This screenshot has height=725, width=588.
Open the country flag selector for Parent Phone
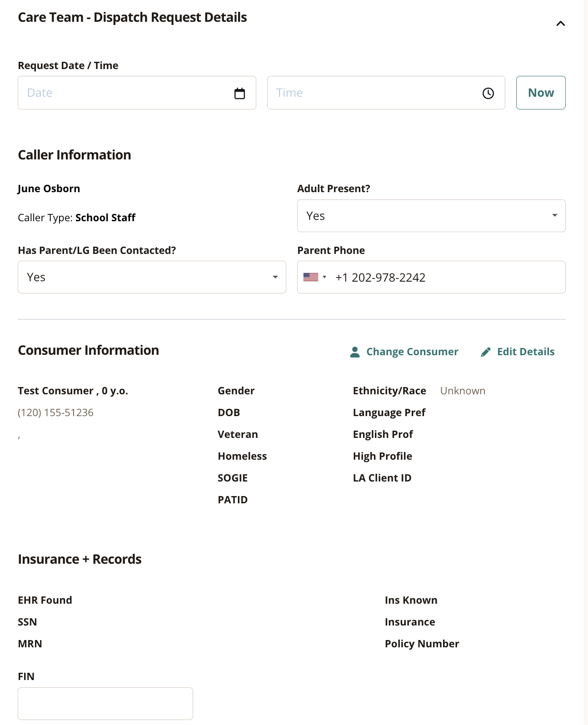pyautogui.click(x=315, y=277)
